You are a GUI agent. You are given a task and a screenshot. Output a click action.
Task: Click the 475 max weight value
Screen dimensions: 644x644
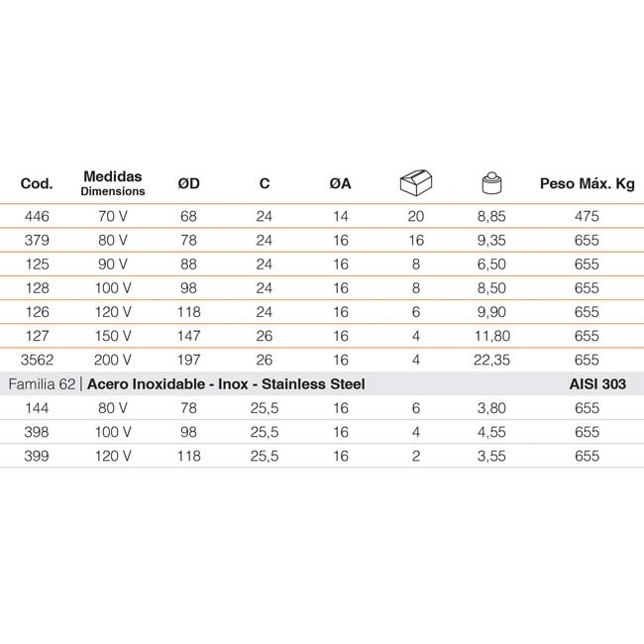tap(587, 216)
